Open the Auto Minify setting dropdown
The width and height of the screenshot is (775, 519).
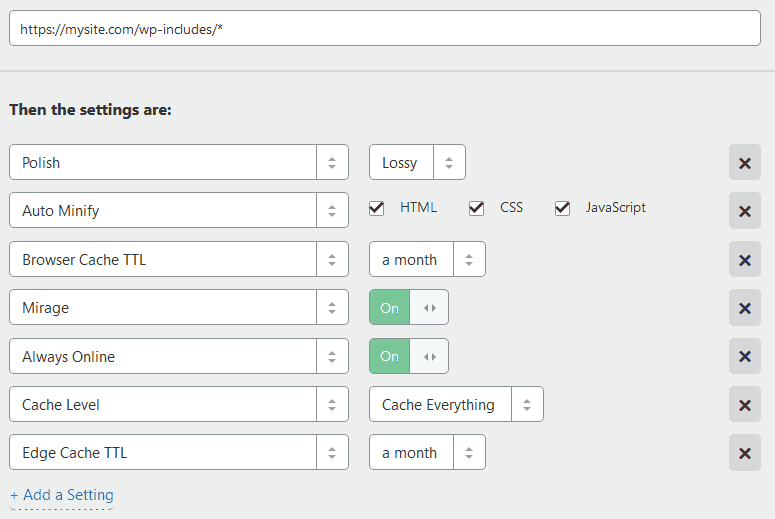(179, 210)
